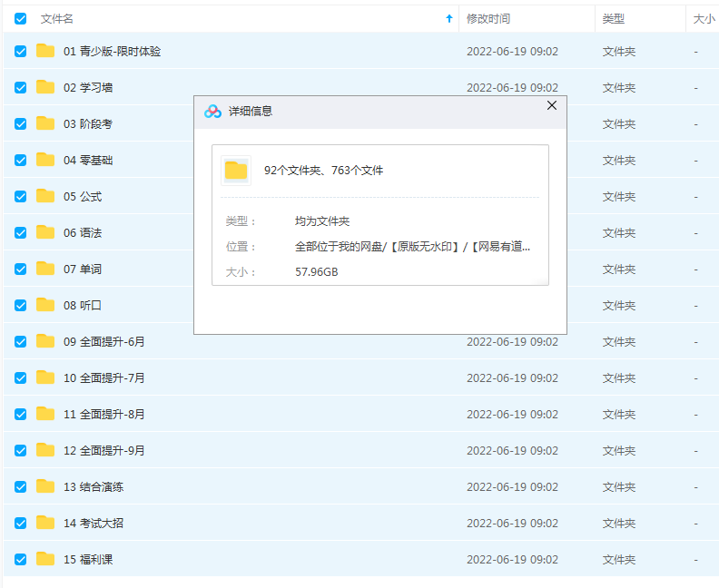Image resolution: width=719 pixels, height=588 pixels.
Task: Click the 12 全面提升-9月 folder icon
Action: [x=45, y=449]
